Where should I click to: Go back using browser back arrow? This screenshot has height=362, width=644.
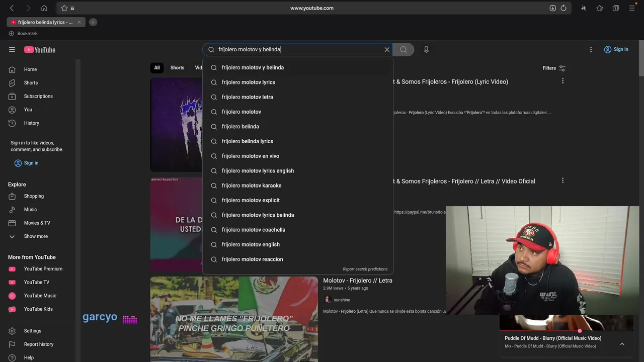(12, 8)
